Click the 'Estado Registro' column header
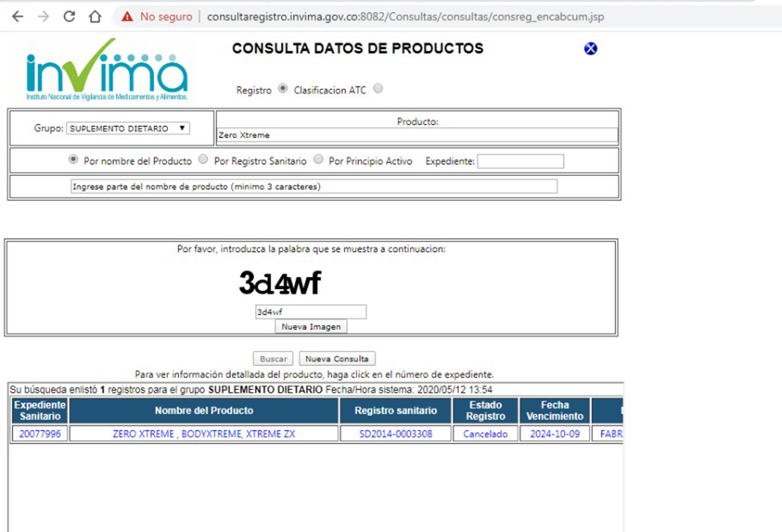 (x=485, y=411)
